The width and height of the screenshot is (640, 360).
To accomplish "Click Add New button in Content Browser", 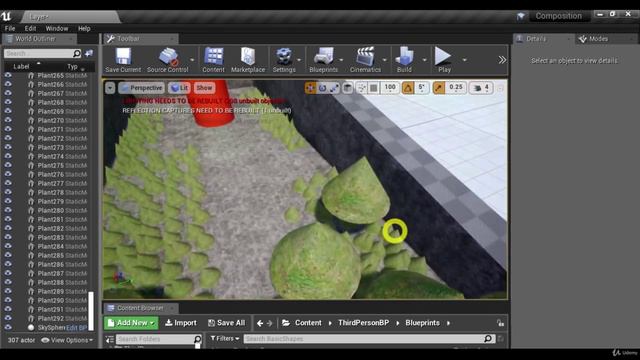I will click(x=131, y=323).
